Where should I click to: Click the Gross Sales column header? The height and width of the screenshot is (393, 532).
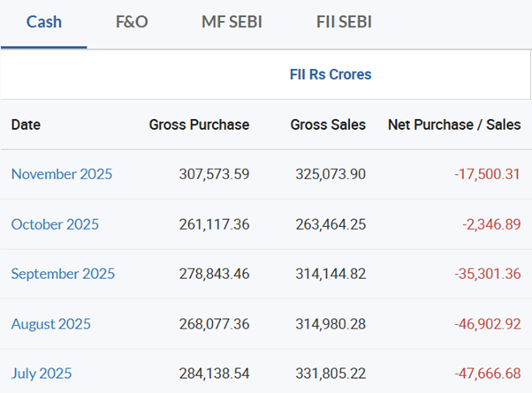[x=328, y=125]
